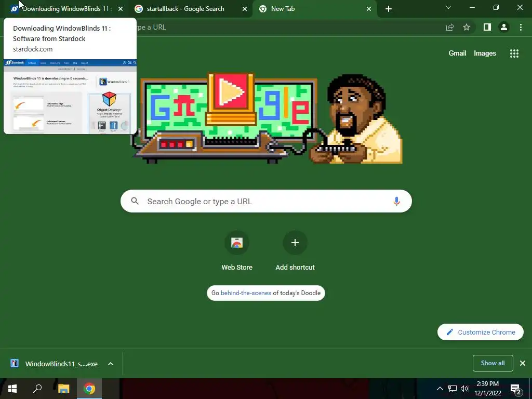The image size is (532, 399).
Task: Click the Customize Chrome button
Action: click(x=481, y=332)
